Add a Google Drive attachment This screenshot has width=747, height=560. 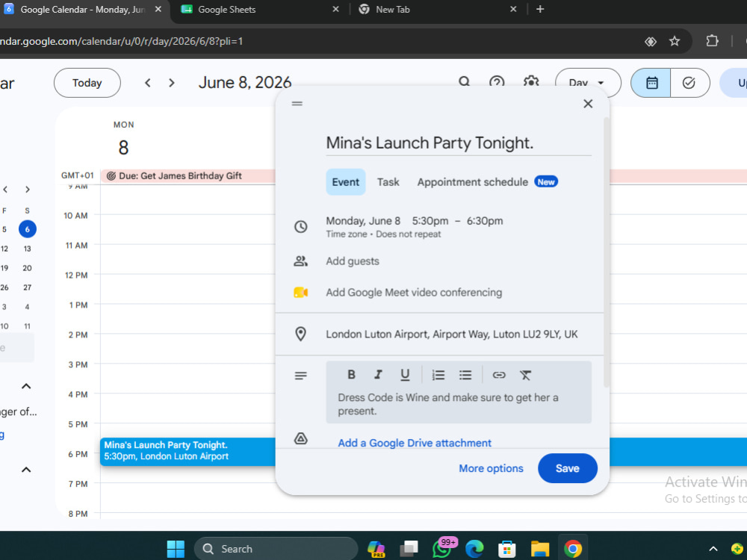coord(415,443)
